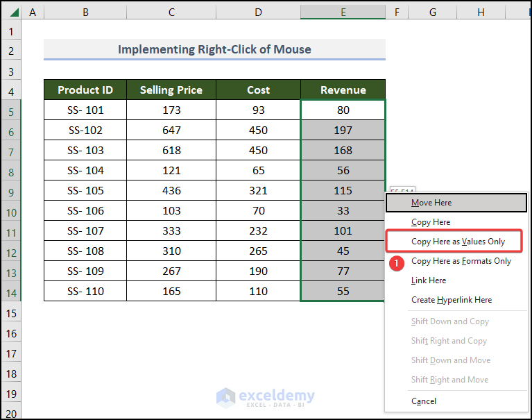Select the Product ID header cell
Image resolution: width=532 pixels, height=420 pixels.
[x=85, y=90]
